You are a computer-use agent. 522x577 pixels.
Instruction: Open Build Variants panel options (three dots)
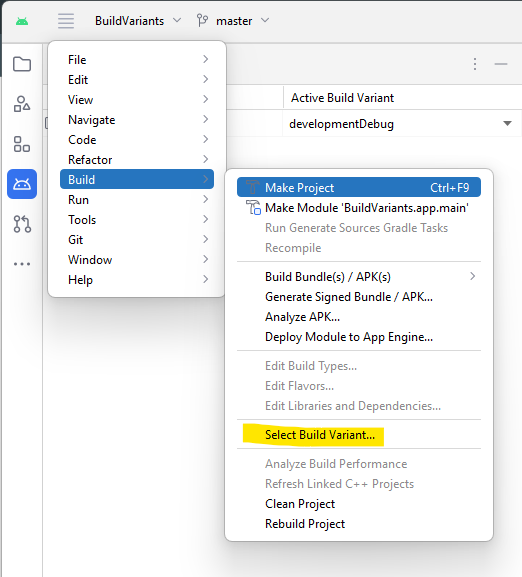coord(475,64)
